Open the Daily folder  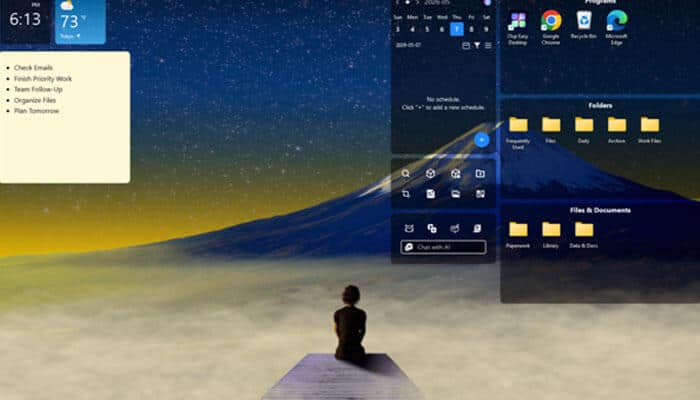[583, 130]
